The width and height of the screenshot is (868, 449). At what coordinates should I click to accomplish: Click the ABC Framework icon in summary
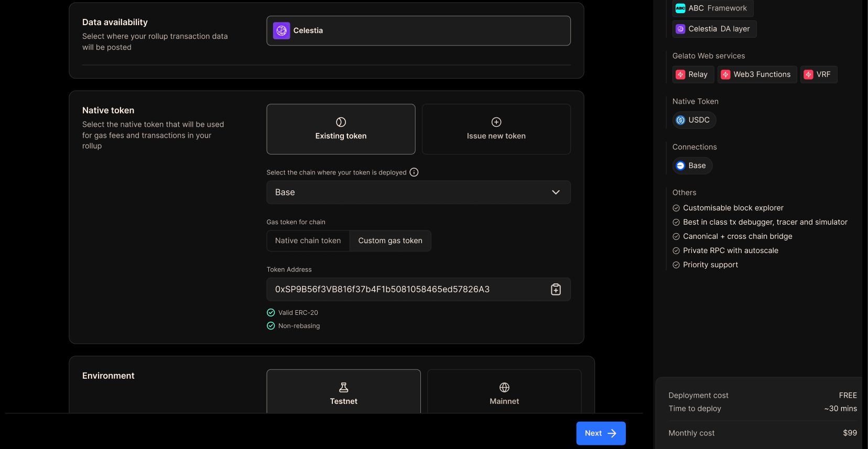(680, 8)
